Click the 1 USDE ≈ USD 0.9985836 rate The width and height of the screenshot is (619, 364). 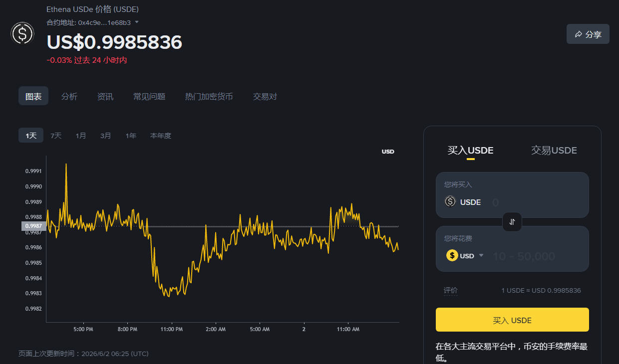pos(541,290)
